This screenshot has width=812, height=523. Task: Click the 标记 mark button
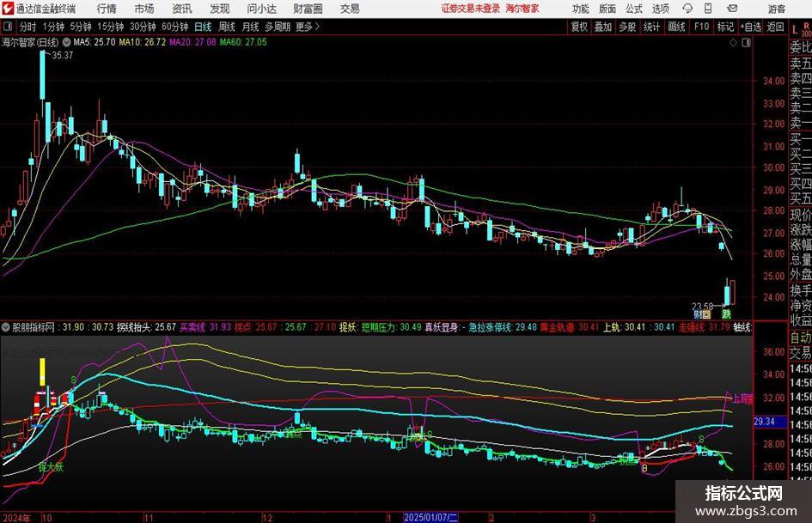click(725, 27)
